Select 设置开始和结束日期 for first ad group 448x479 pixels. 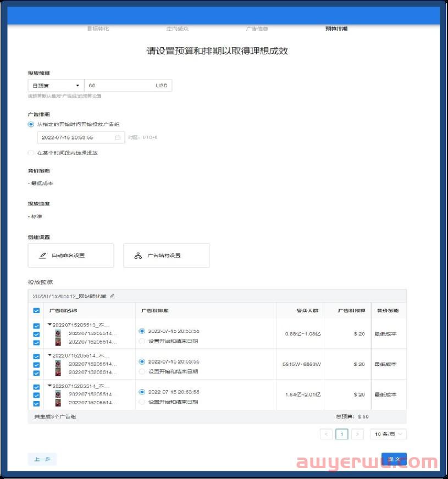coord(143,341)
